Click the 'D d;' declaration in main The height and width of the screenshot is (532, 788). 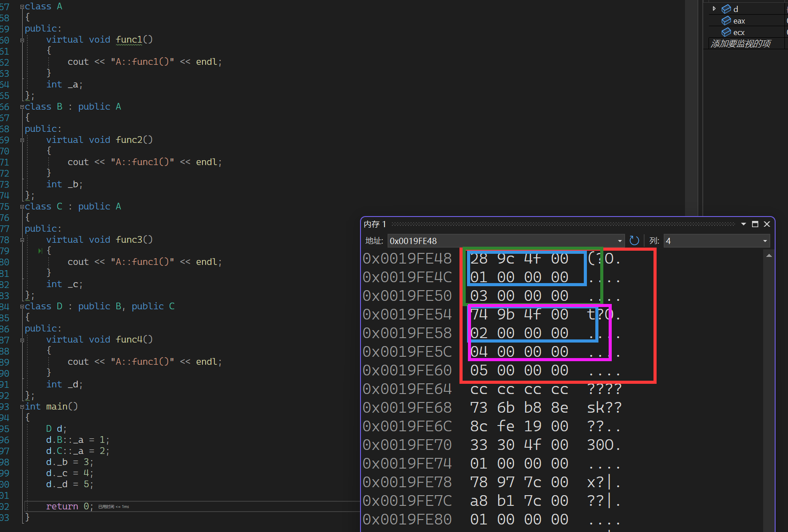tap(56, 429)
